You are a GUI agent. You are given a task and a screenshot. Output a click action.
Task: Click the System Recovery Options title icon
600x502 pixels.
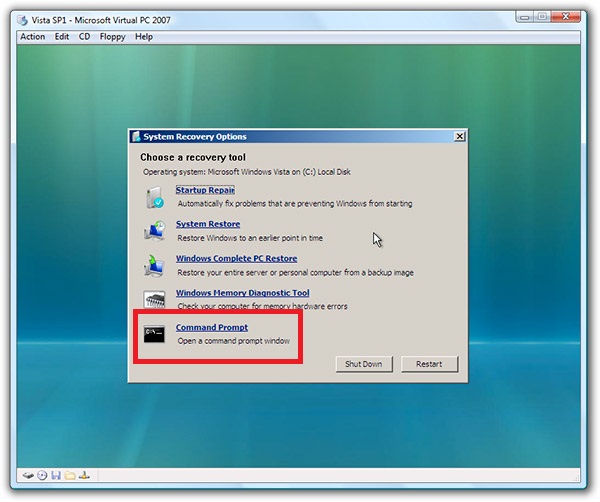135,137
